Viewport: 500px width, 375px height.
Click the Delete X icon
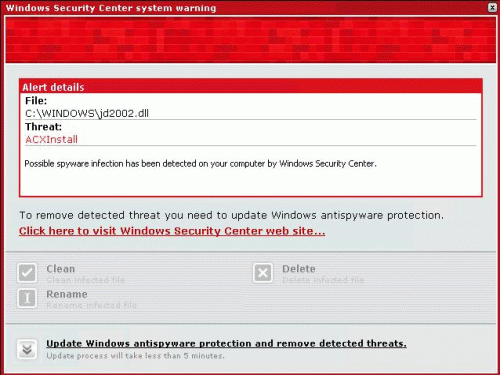point(263,273)
